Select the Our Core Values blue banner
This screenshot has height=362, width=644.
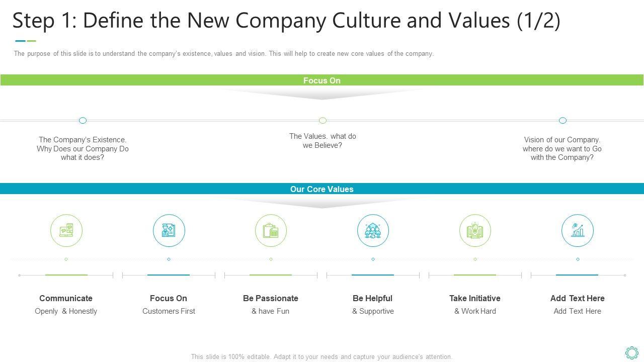322,189
